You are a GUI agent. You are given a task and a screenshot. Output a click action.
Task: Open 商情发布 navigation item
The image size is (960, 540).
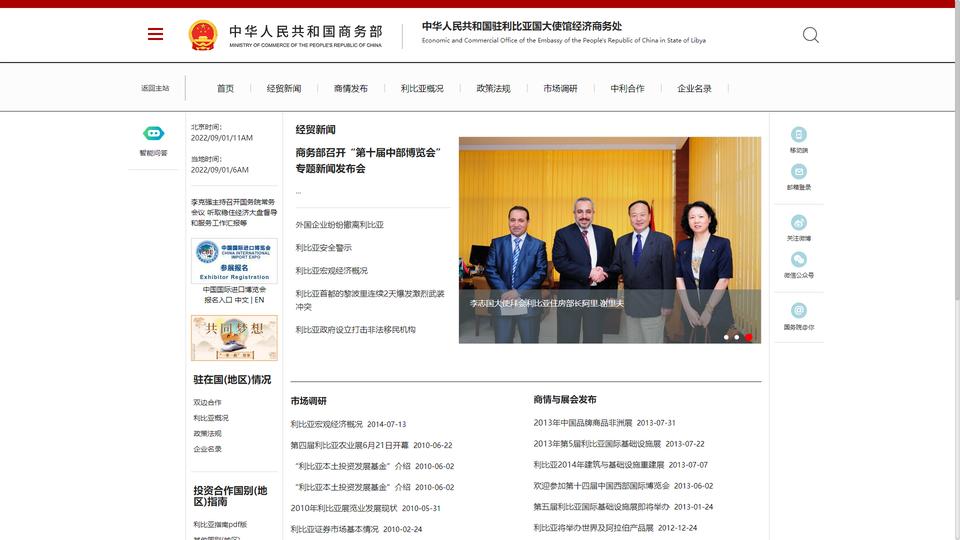pos(351,88)
